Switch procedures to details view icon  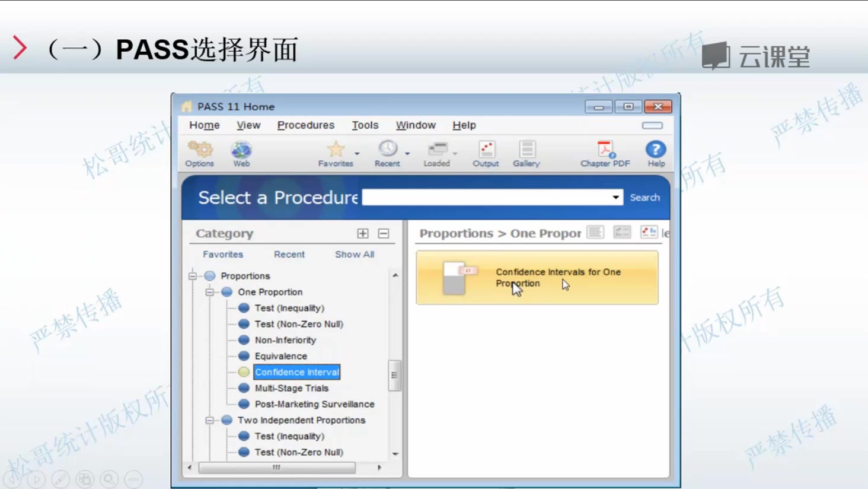point(622,232)
